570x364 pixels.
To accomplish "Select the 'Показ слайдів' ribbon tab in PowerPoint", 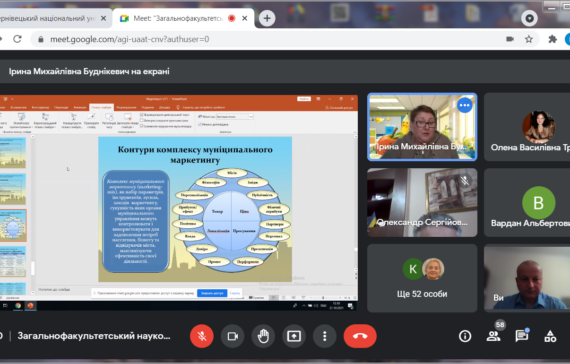I will [101, 107].
